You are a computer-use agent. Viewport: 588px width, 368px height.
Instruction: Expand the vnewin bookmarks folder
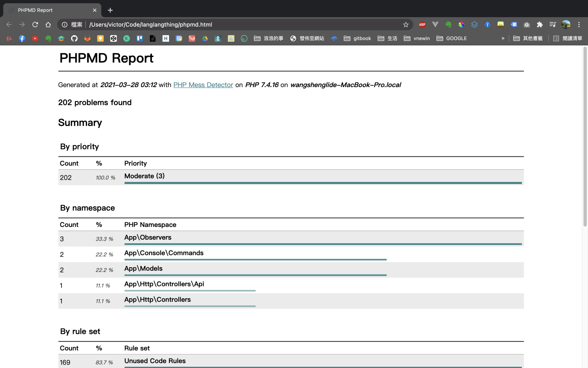click(417, 38)
